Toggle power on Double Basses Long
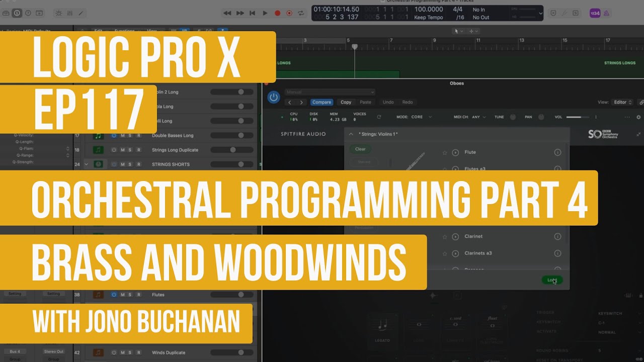 (x=114, y=135)
